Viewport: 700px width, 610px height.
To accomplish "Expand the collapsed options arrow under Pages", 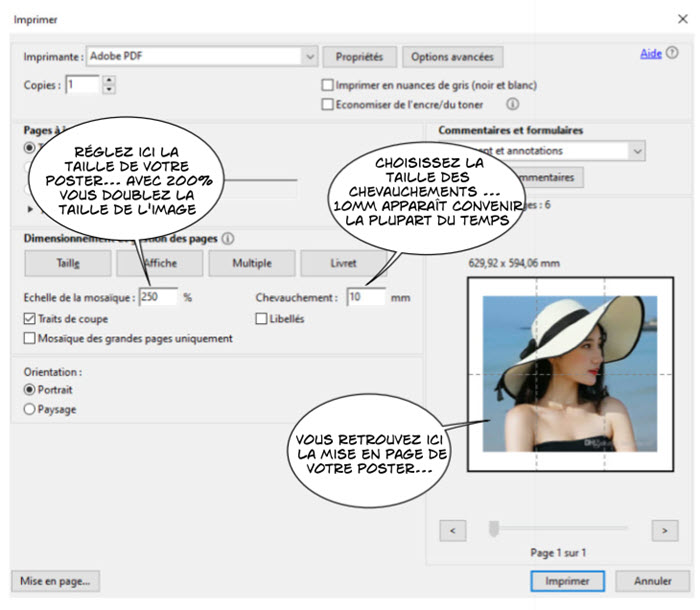I will [30, 209].
